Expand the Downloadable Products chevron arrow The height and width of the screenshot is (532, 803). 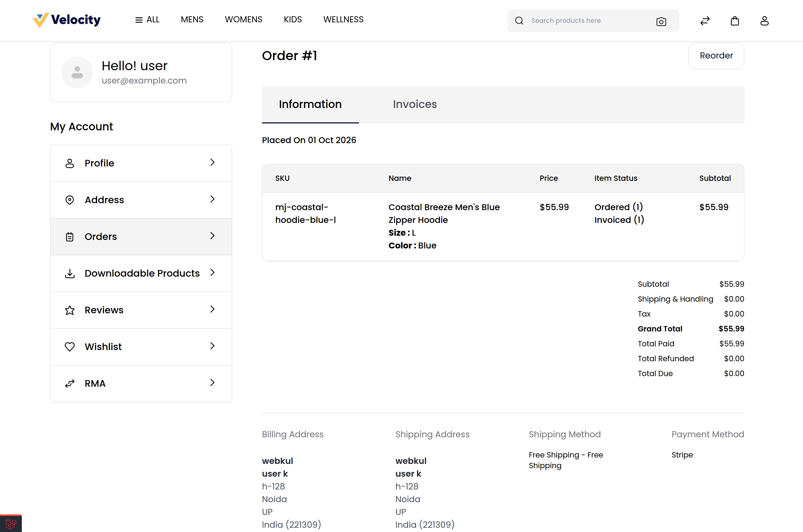pos(212,272)
